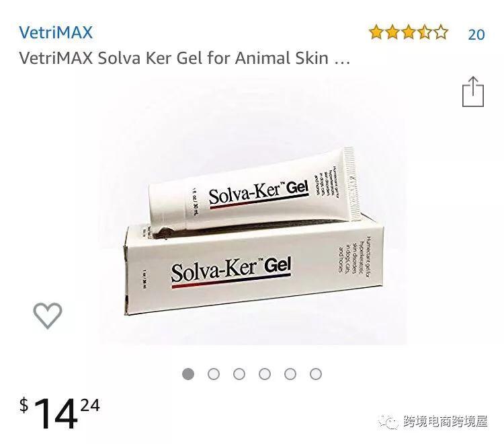Click the Solva-Ker Gel box in photo

pyautogui.click(x=254, y=268)
